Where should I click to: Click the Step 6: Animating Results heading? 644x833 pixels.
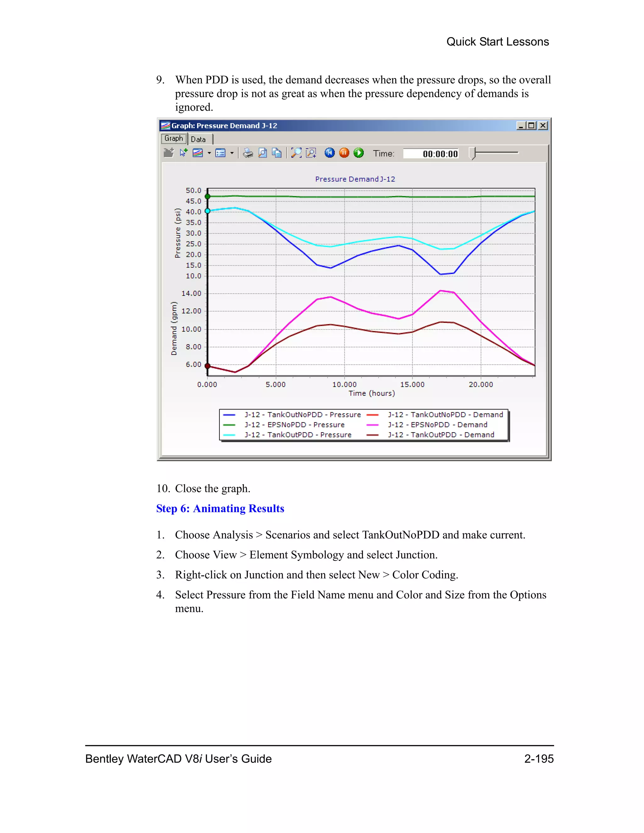click(220, 508)
